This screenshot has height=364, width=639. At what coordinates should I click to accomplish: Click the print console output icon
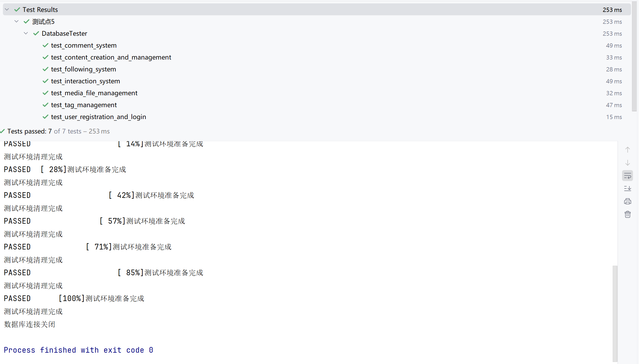coord(627,202)
